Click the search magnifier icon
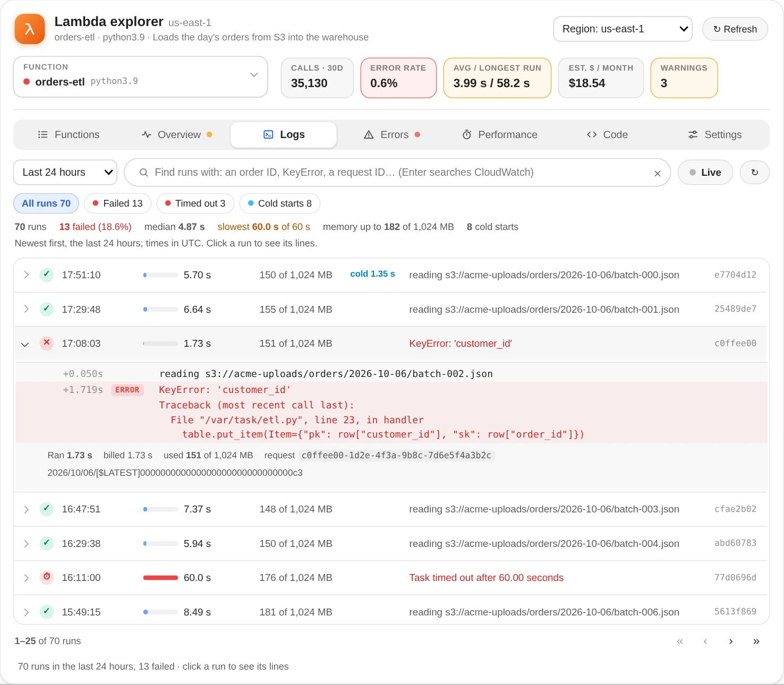Viewport: 784px width, 685px height. click(x=143, y=173)
